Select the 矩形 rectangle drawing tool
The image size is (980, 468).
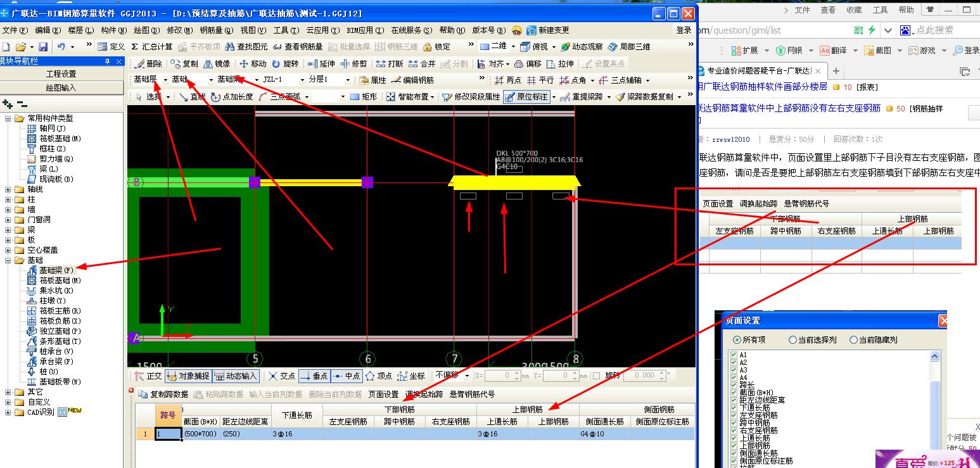[x=364, y=97]
